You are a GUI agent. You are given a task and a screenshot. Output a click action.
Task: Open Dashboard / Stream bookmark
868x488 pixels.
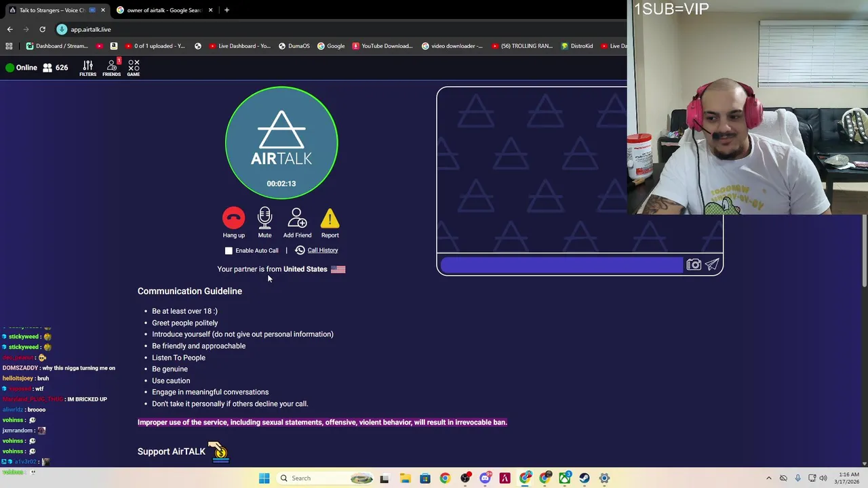(57, 46)
